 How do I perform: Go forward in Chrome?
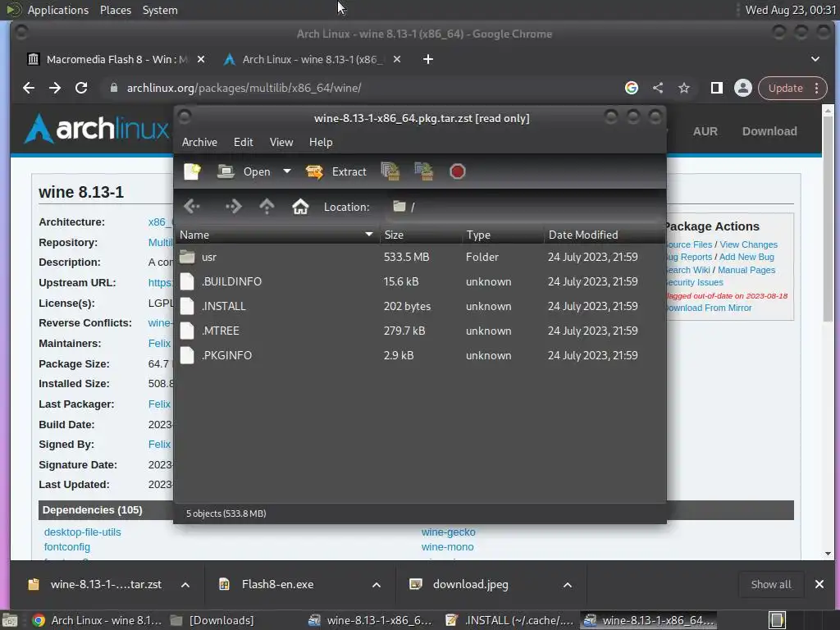pos(55,88)
